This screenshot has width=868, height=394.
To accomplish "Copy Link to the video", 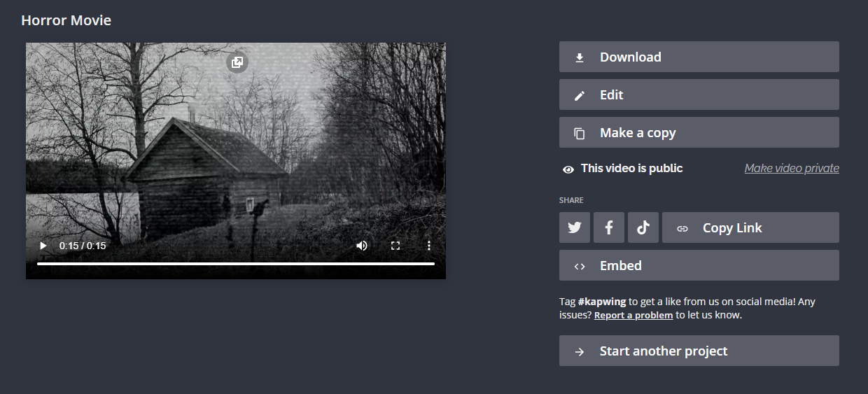I will (x=750, y=227).
